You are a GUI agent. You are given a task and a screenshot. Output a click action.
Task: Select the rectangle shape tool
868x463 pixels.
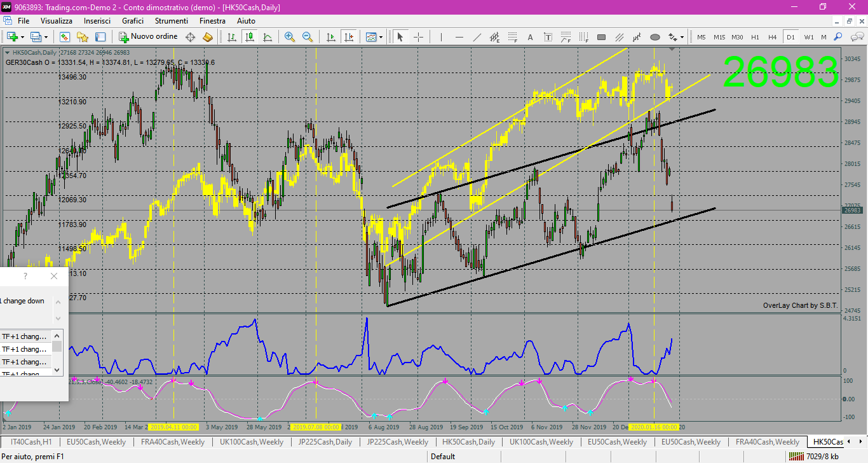tap(601, 37)
